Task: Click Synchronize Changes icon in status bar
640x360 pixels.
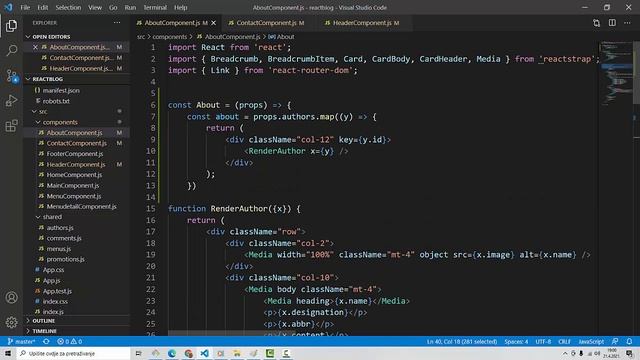Action: [x=46, y=341]
